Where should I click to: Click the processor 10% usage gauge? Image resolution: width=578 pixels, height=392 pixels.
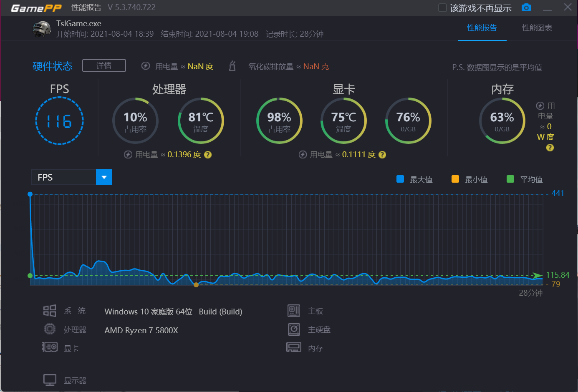pos(136,121)
